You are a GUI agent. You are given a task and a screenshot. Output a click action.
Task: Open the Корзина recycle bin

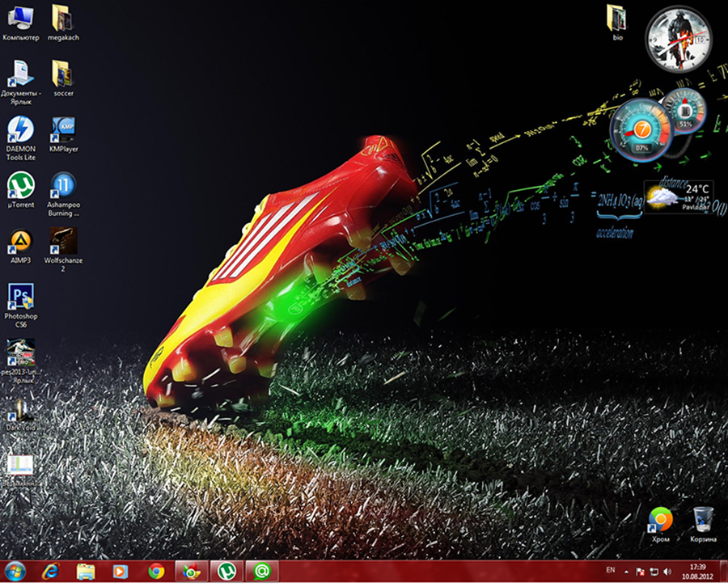tap(703, 525)
